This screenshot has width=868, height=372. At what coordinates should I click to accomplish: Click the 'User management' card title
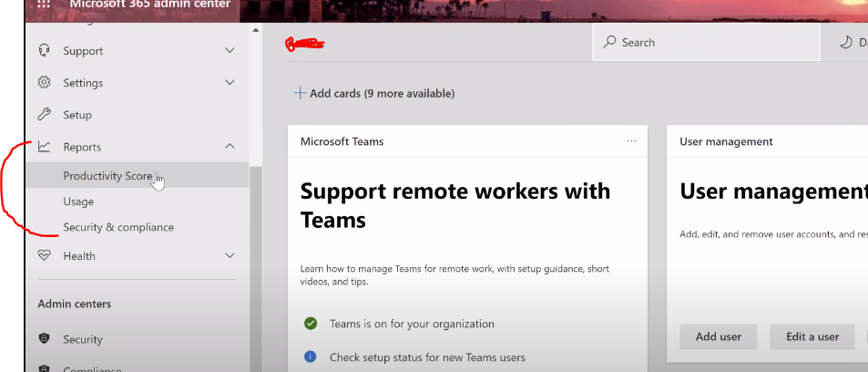click(726, 141)
